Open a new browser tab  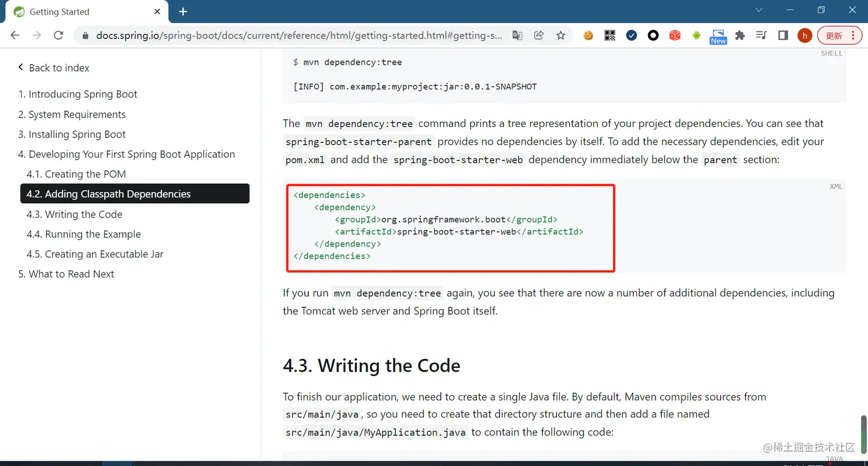(x=183, y=11)
